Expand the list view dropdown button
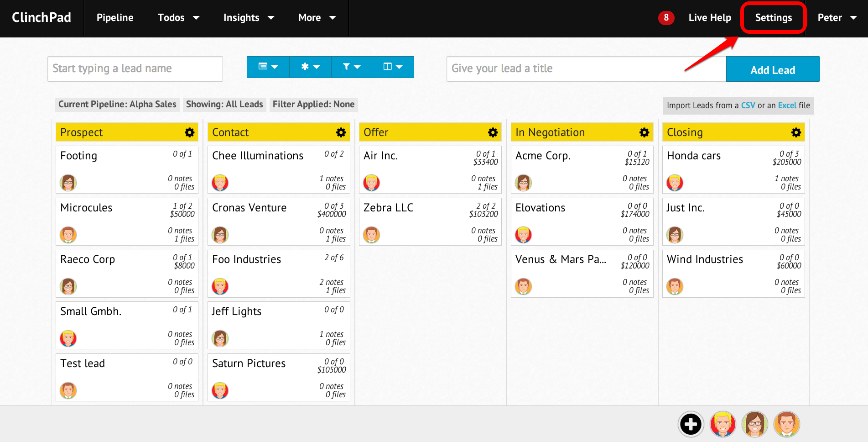 click(268, 67)
